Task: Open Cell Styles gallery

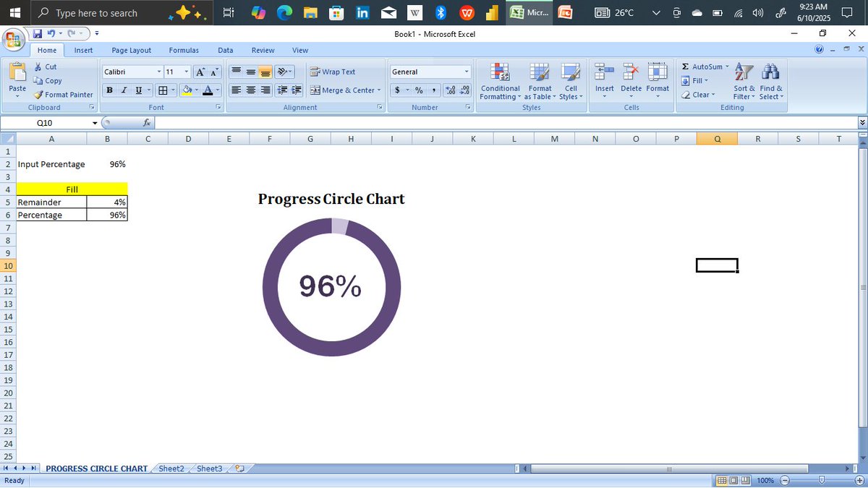Action: [x=571, y=81]
